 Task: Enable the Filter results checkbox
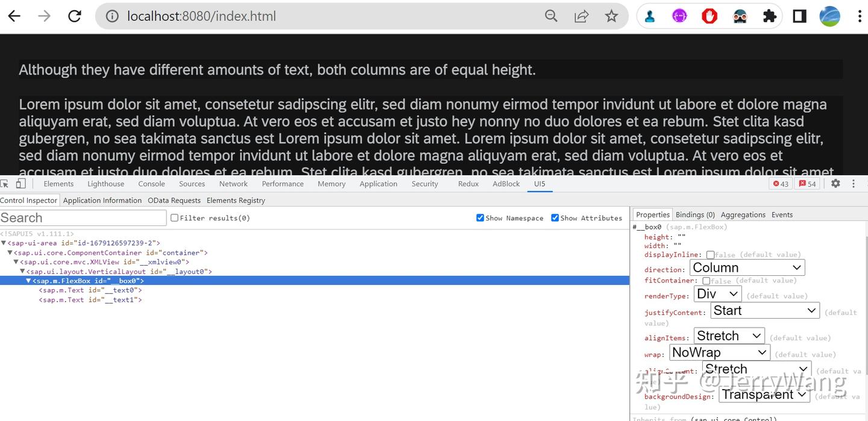click(174, 218)
